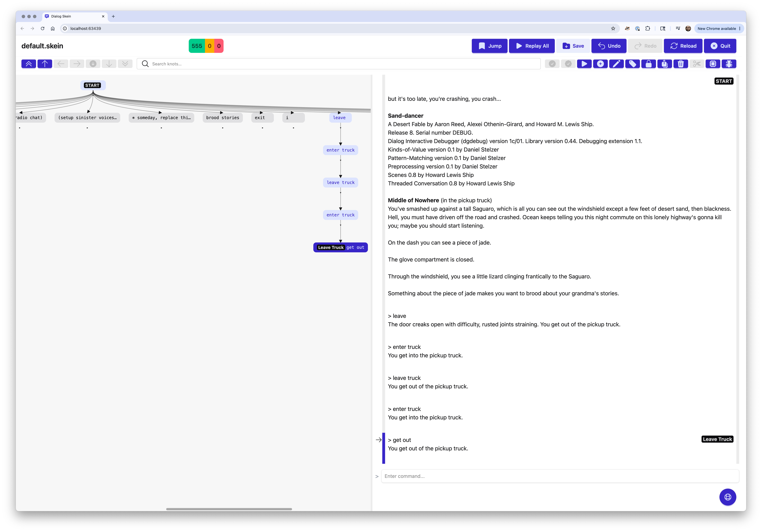762x532 pixels.
Task: Click the left-arrow knot navigation icon
Action: pos(61,64)
